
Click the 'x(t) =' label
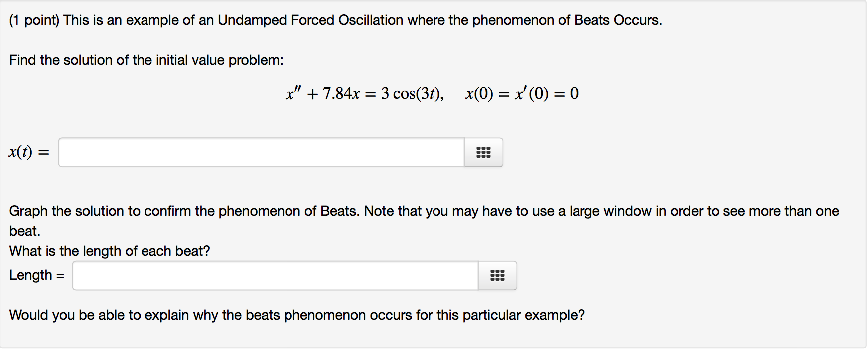[29, 152]
